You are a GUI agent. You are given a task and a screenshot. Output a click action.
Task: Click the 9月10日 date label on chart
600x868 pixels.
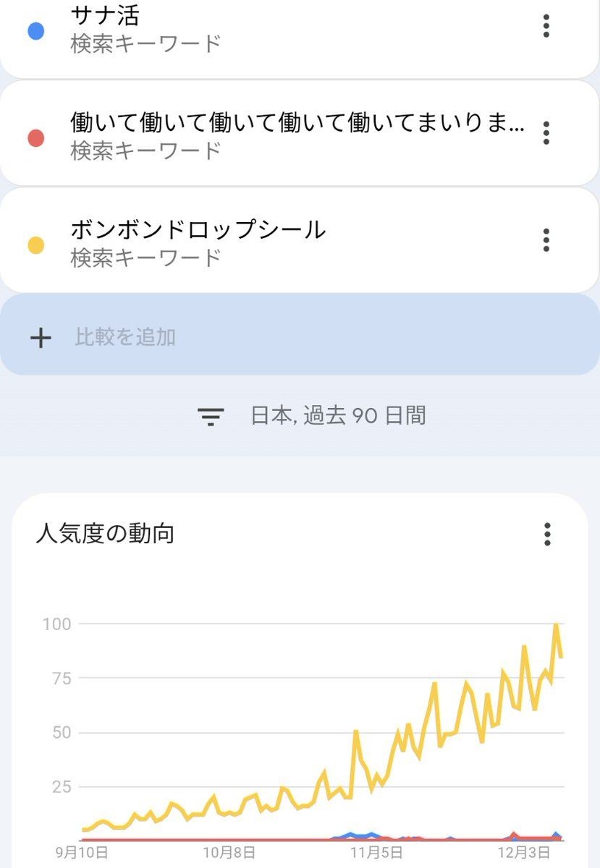tap(82, 853)
